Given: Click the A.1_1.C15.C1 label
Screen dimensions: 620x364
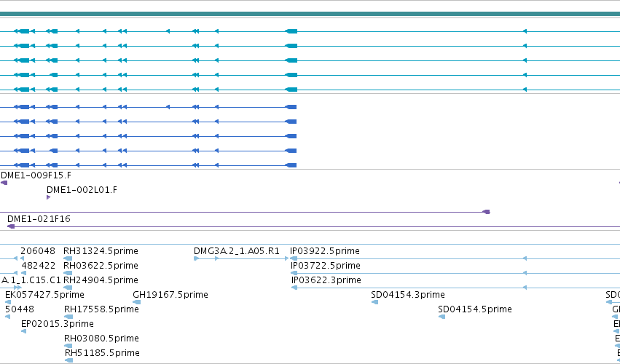Looking at the screenshot, I should (31, 280).
